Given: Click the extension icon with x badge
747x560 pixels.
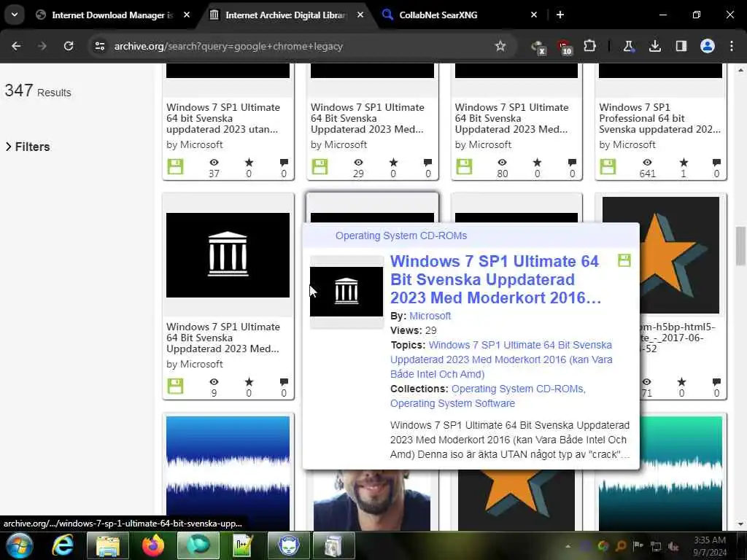Looking at the screenshot, I should click(538, 47).
